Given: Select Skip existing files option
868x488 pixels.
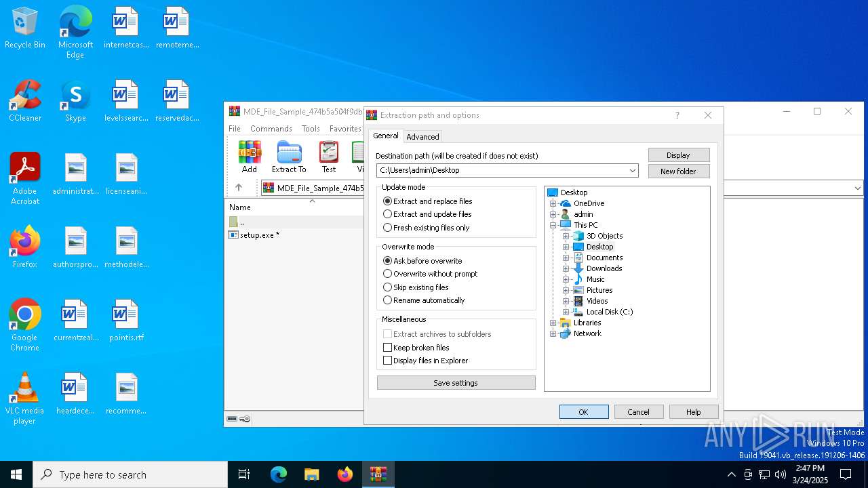Looking at the screenshot, I should tap(416, 287).
